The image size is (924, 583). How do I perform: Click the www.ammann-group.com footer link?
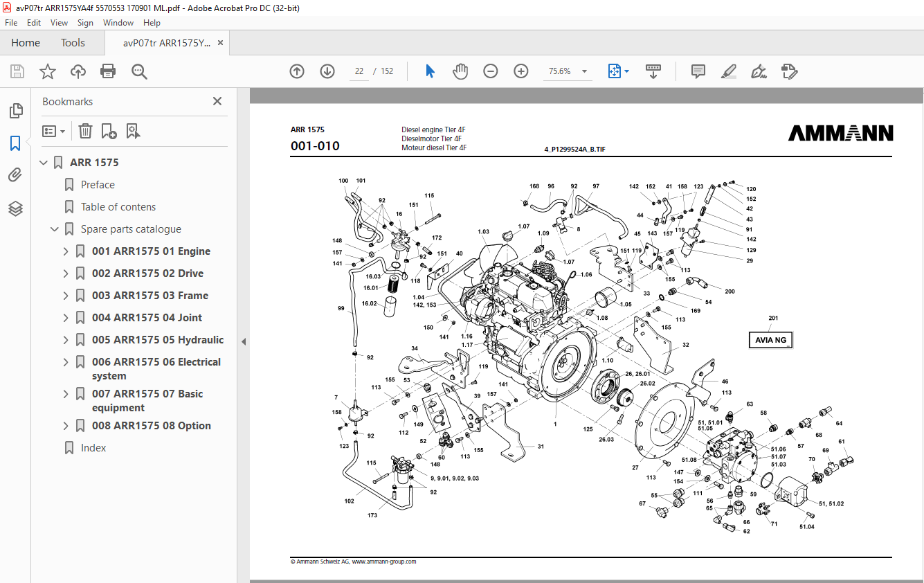[x=384, y=562]
